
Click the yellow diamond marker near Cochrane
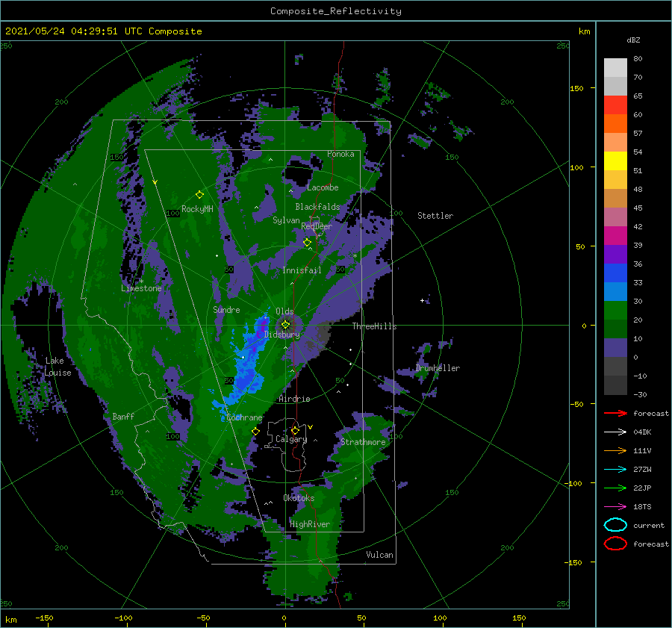[x=255, y=432]
